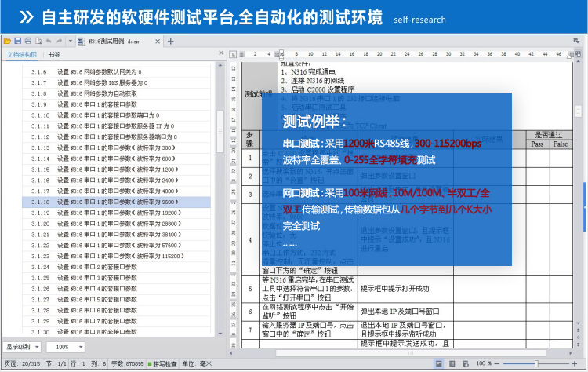The width and height of the screenshot is (588, 372).
Task: Add a new document tab with plus icon
Action: point(171,41)
